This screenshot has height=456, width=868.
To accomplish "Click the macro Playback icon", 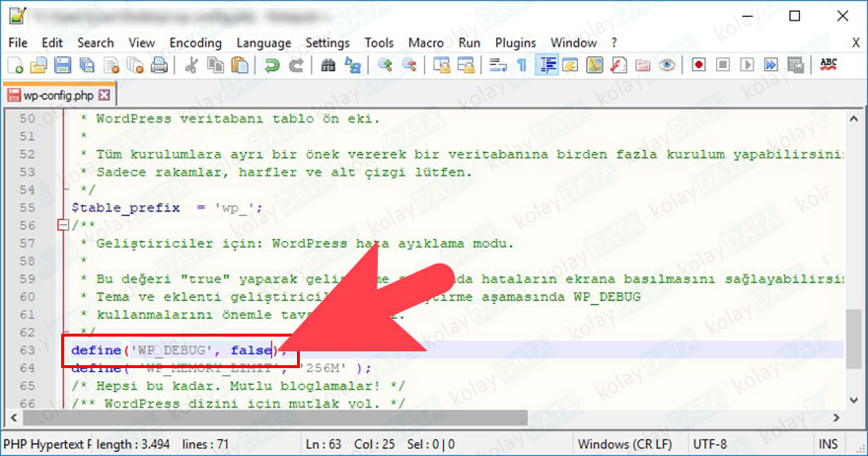I will click(x=747, y=65).
